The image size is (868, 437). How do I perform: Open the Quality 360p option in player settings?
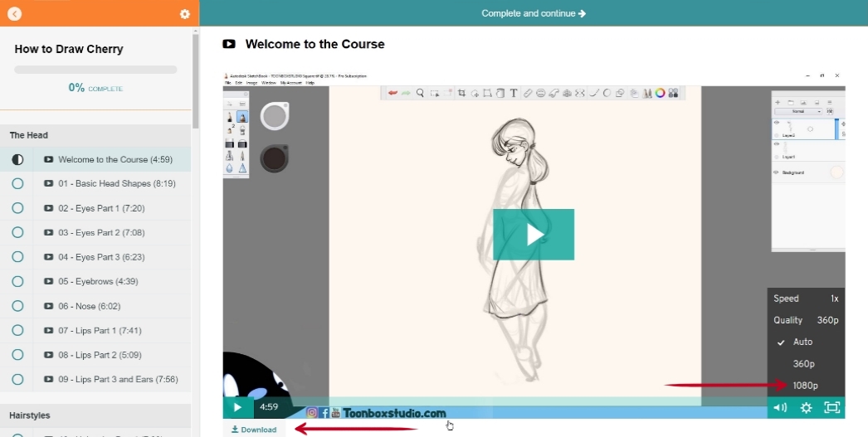[x=806, y=320]
